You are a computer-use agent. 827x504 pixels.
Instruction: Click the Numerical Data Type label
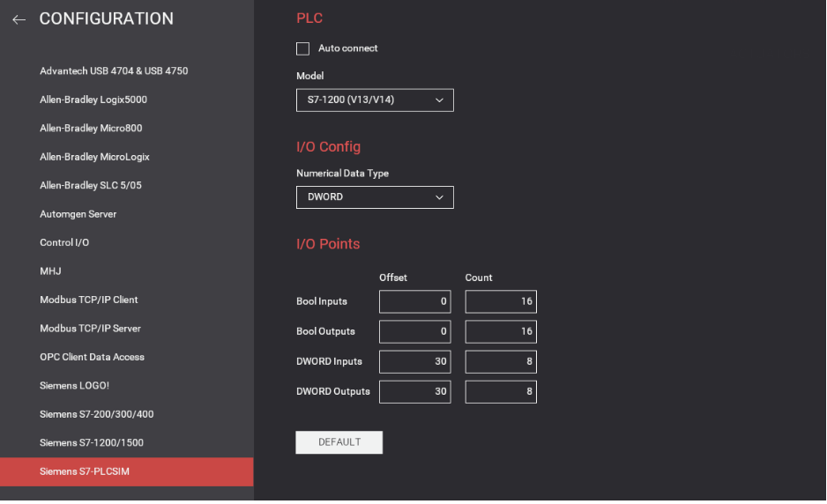(x=342, y=174)
